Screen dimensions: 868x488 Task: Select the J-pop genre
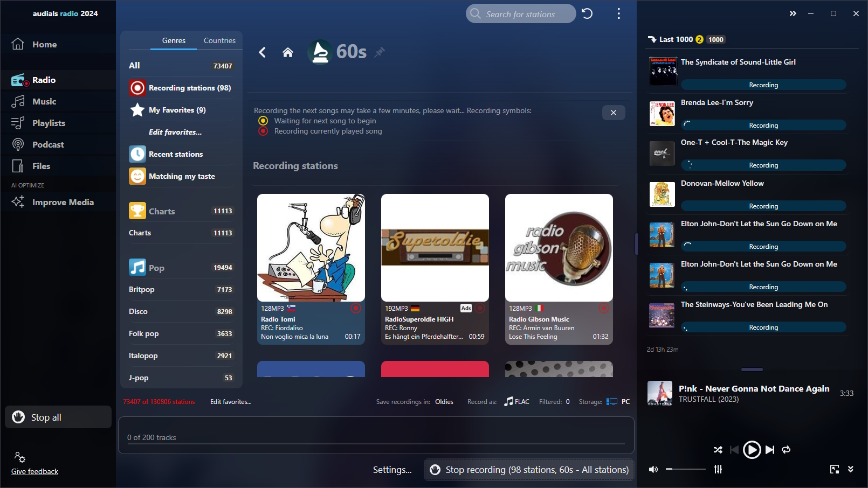pos(181,378)
